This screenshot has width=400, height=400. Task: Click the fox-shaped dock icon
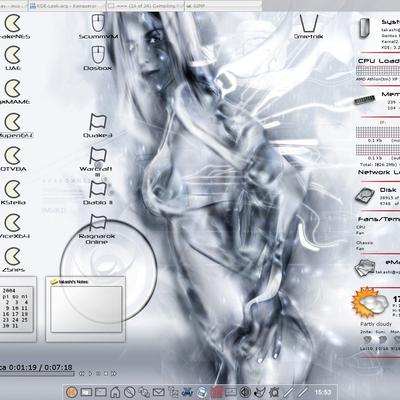pos(260,392)
